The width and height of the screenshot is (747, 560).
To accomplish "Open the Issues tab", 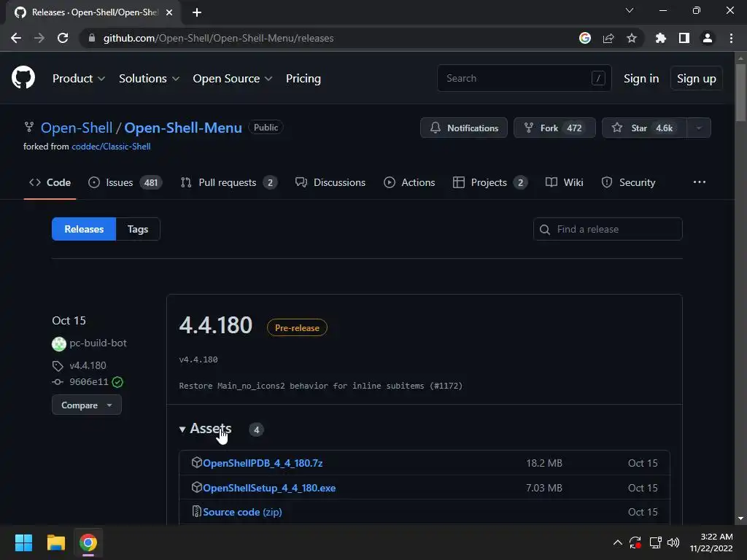I will pos(125,182).
